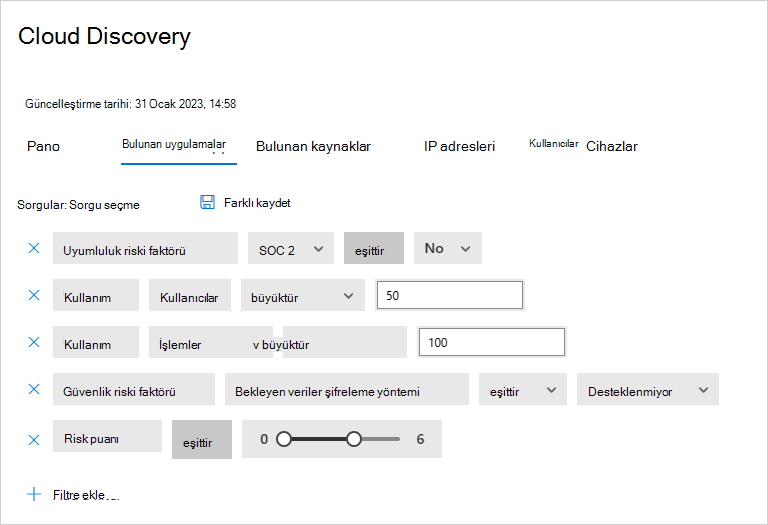This screenshot has width=768, height=525.
Task: Open the büyüktür operator dropdown in Kullanıcılar row
Action: click(303, 295)
